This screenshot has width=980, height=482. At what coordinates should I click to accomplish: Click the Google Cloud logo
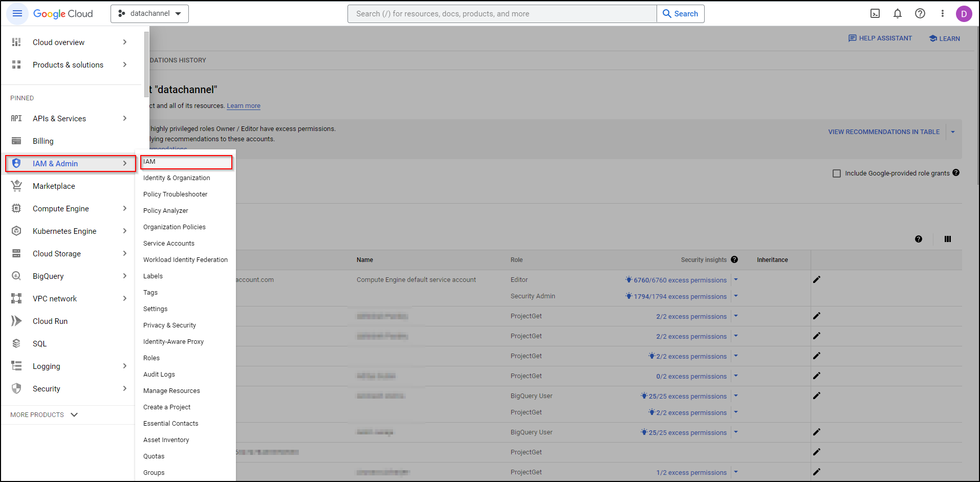(x=63, y=14)
